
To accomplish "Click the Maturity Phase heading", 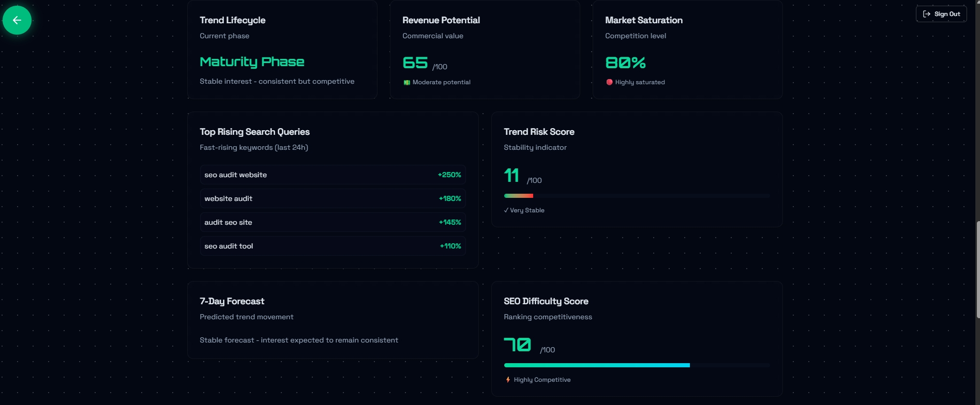I will [252, 62].
